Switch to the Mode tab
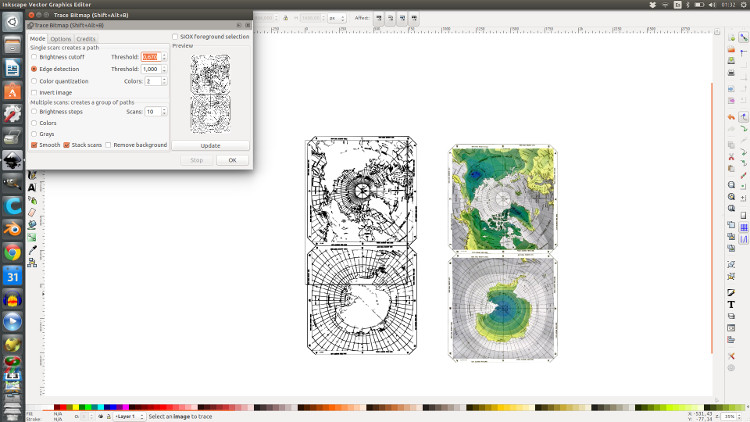This screenshot has width=750, height=422. point(37,38)
